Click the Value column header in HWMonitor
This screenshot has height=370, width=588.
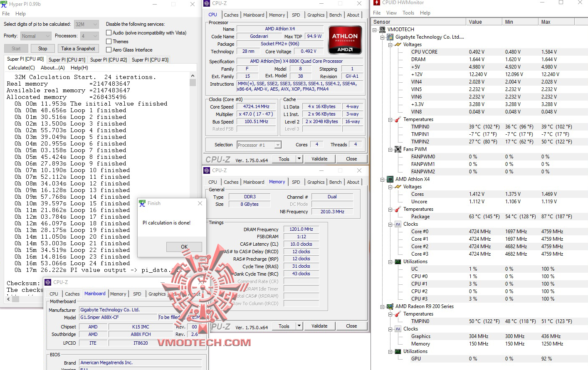pos(484,22)
